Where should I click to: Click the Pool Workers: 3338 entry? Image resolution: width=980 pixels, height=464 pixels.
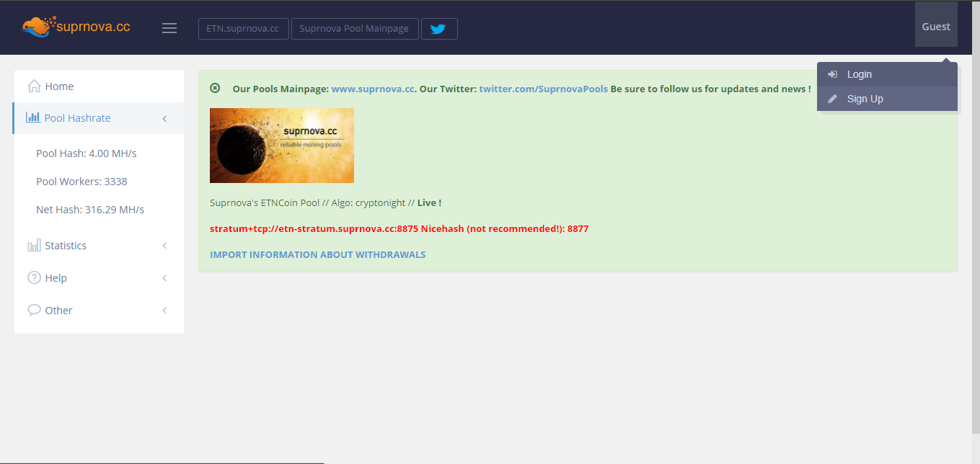tap(81, 182)
